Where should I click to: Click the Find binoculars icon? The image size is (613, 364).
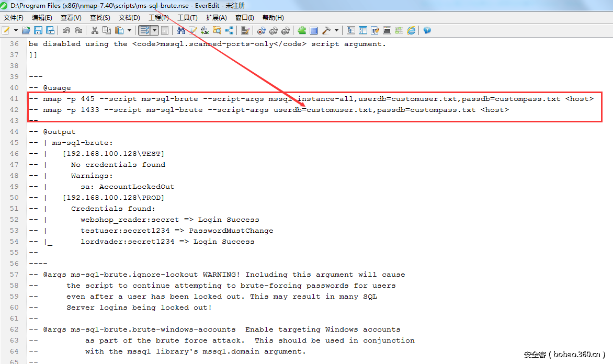tap(181, 30)
